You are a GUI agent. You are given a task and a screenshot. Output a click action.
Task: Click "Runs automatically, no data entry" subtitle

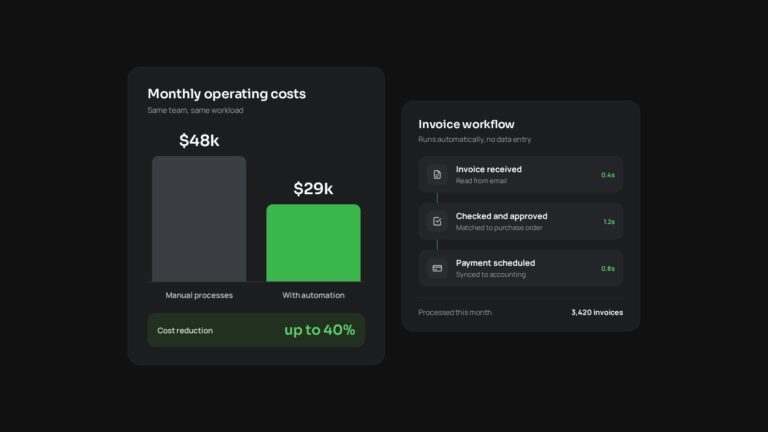point(475,140)
